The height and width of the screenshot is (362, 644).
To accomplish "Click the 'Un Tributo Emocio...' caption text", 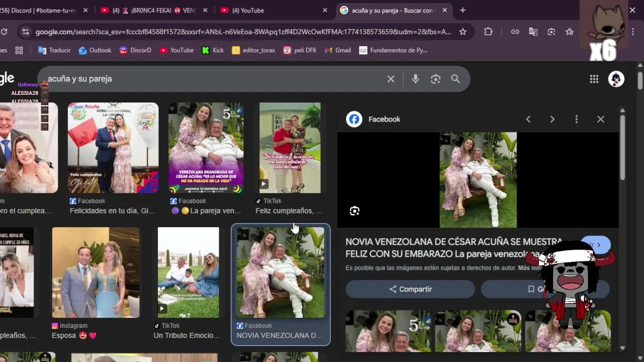I will 187,335.
